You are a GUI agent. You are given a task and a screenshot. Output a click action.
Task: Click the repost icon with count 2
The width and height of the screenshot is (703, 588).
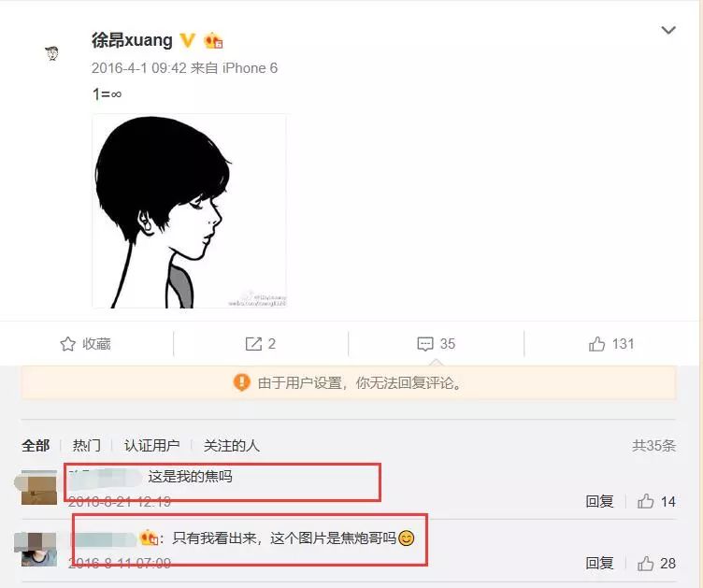pos(253,344)
